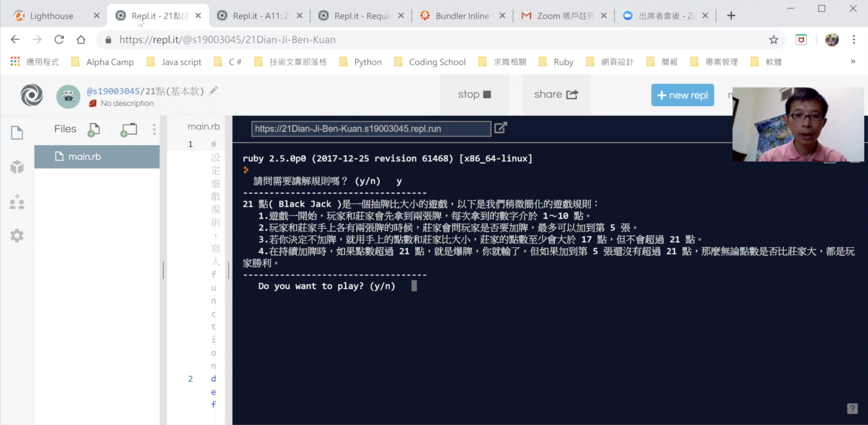
Task: Open the apps grid in bookmarks bar
Action: click(x=15, y=62)
